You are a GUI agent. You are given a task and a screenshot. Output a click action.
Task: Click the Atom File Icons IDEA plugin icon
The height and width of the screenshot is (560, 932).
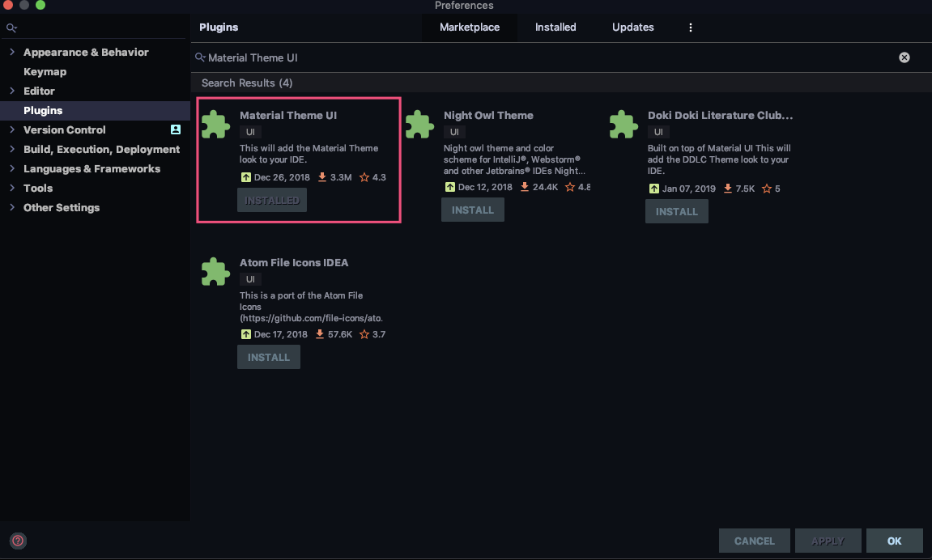[x=215, y=272]
